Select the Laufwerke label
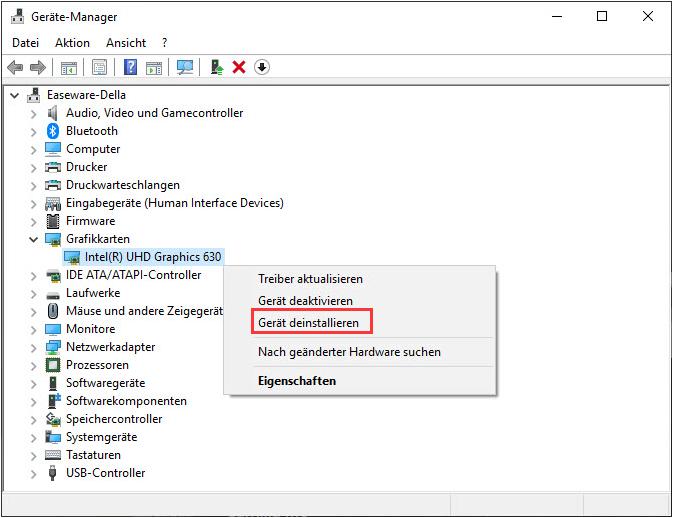The width and height of the screenshot is (673, 518). 93,293
